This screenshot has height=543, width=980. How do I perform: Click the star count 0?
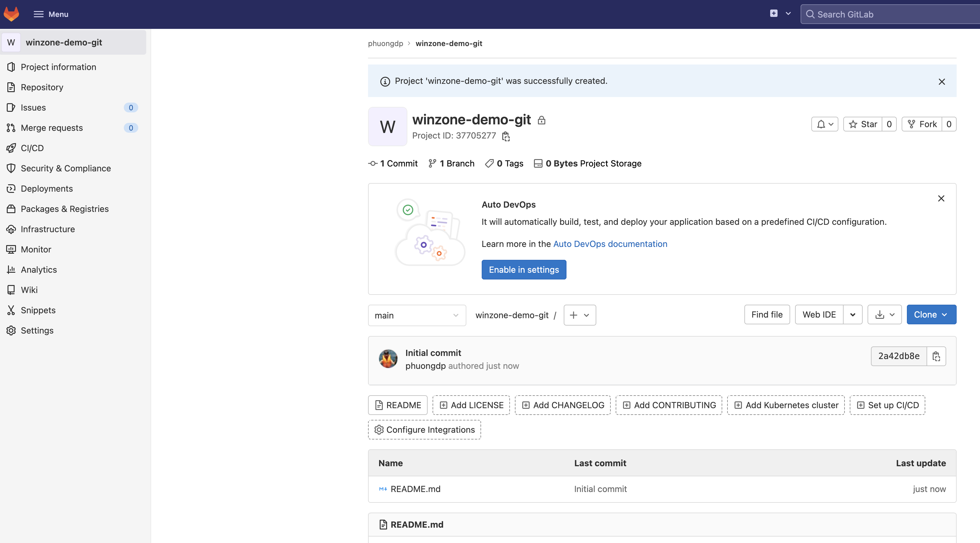coord(889,124)
